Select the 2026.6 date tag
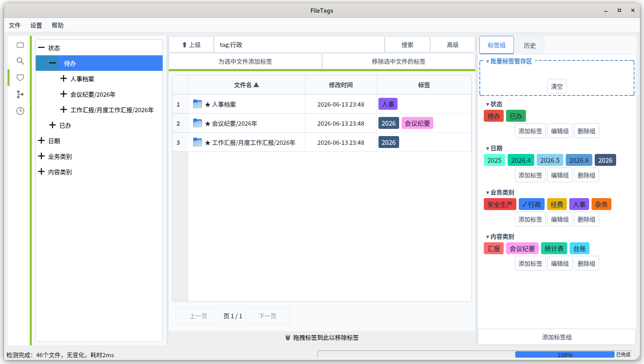Screen dimensions: 644x364 click(x=579, y=160)
